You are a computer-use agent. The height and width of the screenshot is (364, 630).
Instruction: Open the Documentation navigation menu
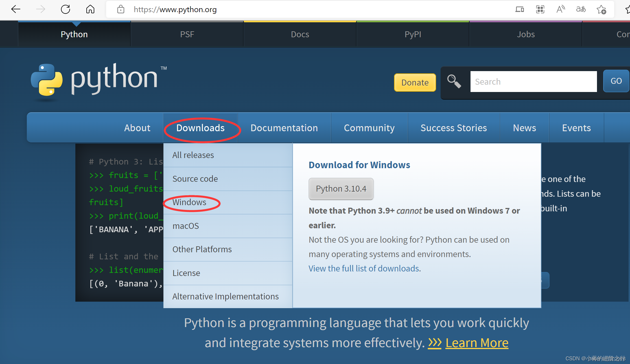point(284,128)
